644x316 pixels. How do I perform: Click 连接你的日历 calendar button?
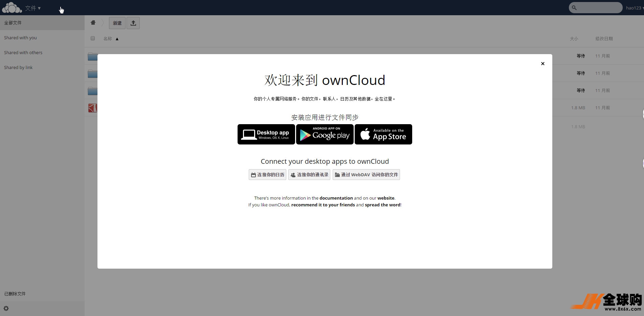[267, 175]
